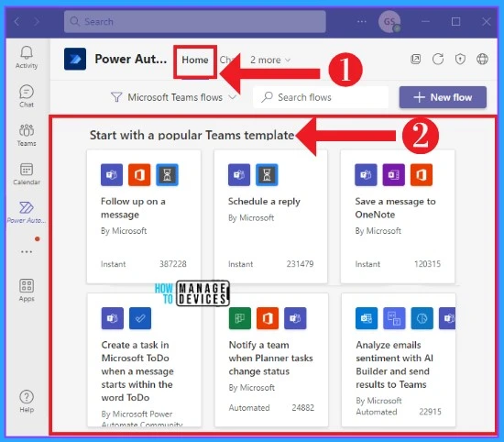This screenshot has width=504, height=442.
Task: Click the AI Builder brain icon on Analyze emails card
Action: (x=422, y=318)
